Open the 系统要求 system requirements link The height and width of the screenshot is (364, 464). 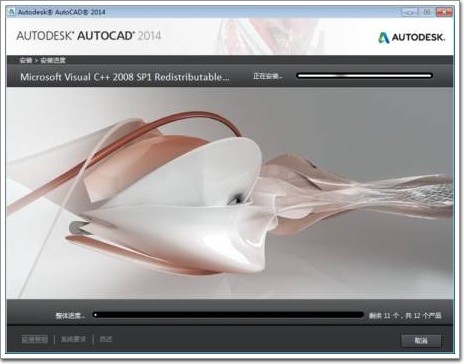point(73,339)
